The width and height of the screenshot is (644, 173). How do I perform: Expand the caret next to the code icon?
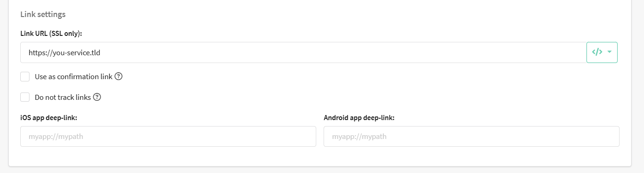coord(609,52)
